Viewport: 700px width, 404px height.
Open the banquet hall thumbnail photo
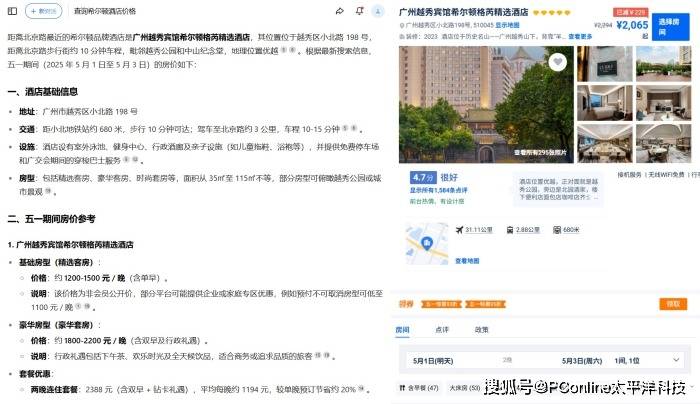[x=604, y=144]
